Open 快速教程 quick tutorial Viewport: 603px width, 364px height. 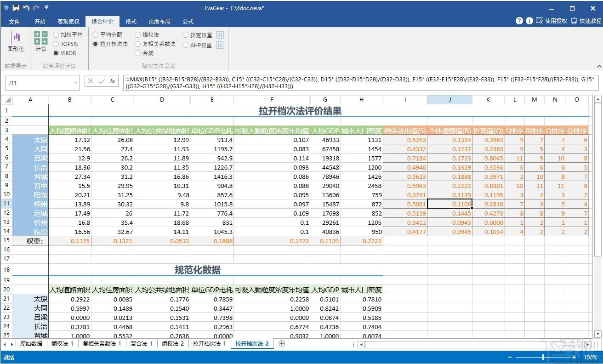click(586, 21)
